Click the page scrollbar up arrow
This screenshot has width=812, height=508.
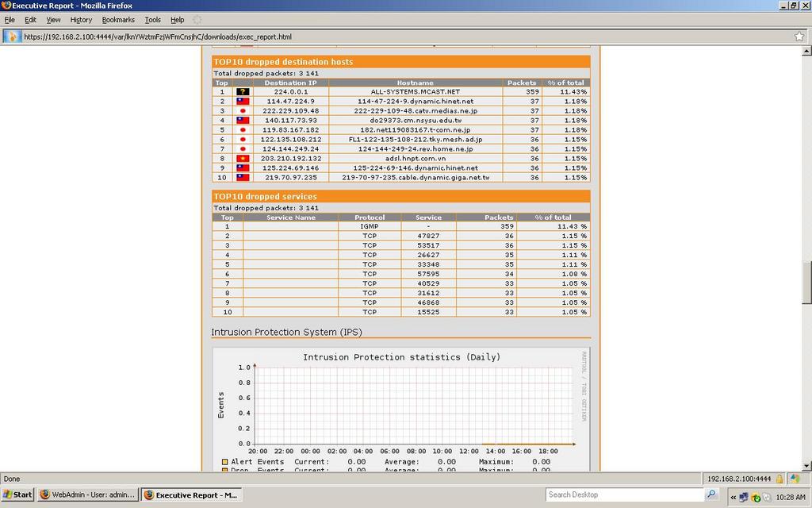click(x=806, y=51)
